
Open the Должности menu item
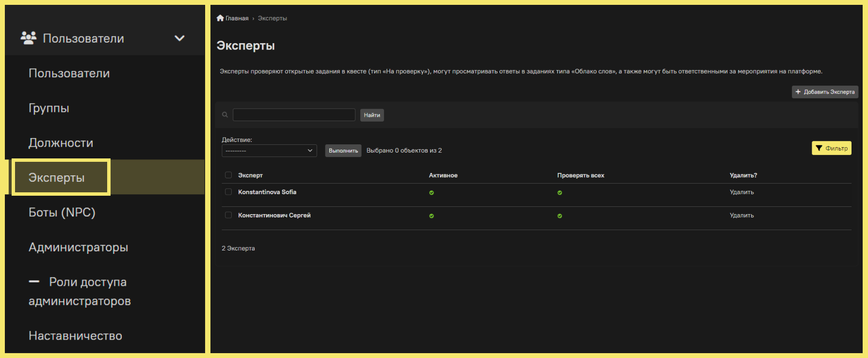tap(61, 143)
